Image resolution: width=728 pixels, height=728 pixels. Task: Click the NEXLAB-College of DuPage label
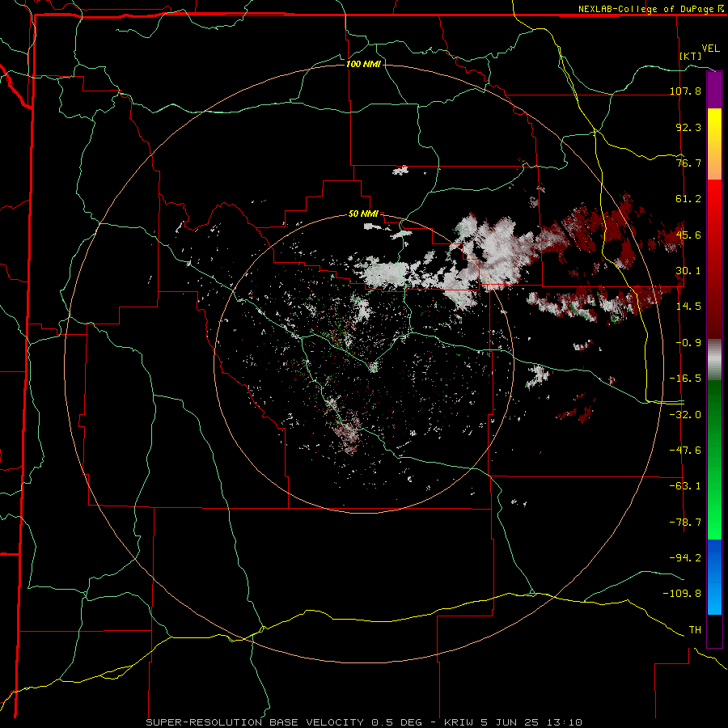[645, 9]
